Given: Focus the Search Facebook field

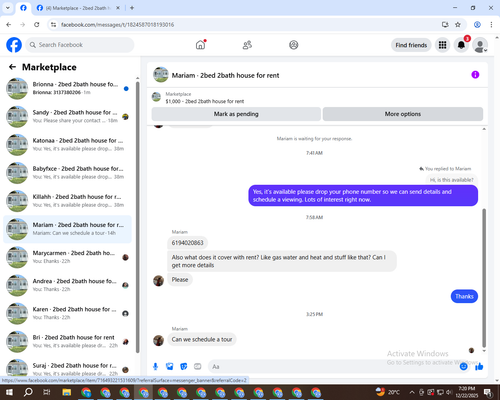Looking at the screenshot, I should 80,45.
